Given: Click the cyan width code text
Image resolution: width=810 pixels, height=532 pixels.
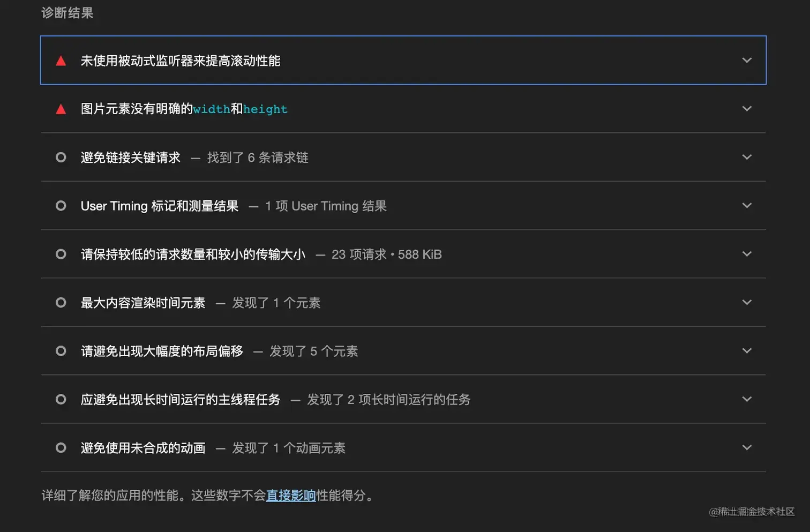Looking at the screenshot, I should tap(212, 109).
